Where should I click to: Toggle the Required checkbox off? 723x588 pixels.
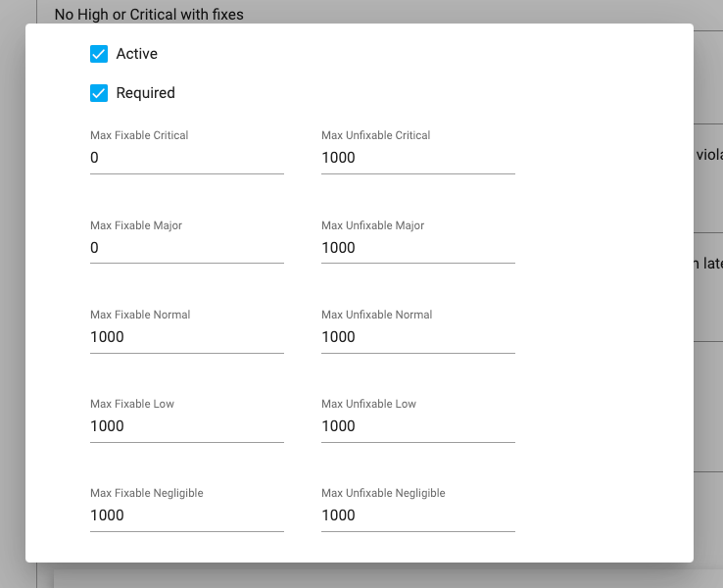99,93
